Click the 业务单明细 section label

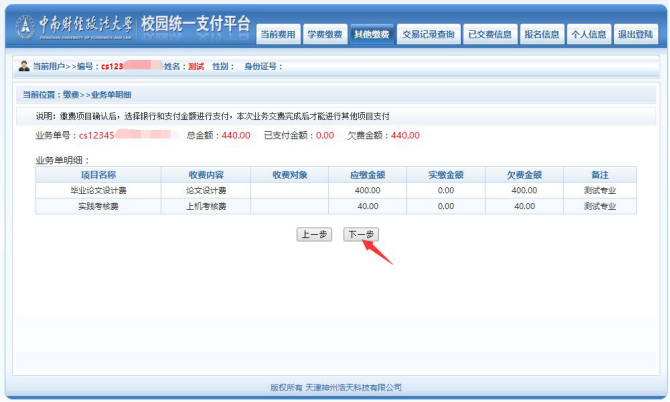pyautogui.click(x=62, y=161)
